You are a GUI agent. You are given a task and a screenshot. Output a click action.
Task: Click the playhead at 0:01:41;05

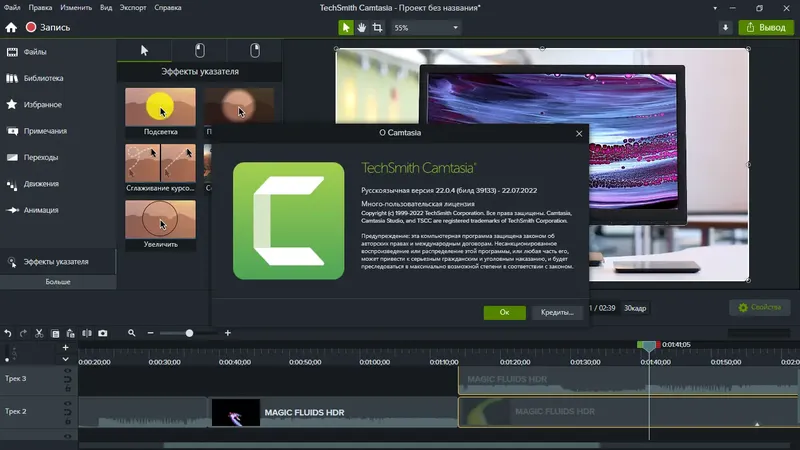point(648,346)
